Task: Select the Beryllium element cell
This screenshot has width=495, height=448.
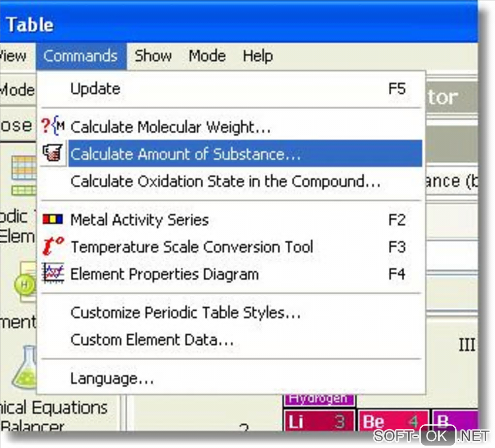Action: [393, 421]
